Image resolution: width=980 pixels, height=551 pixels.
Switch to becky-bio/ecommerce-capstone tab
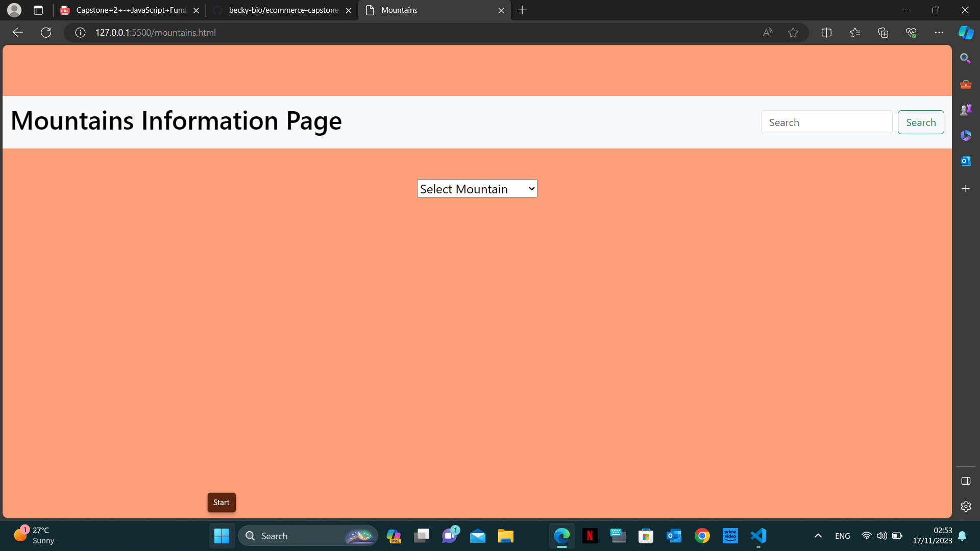click(283, 10)
